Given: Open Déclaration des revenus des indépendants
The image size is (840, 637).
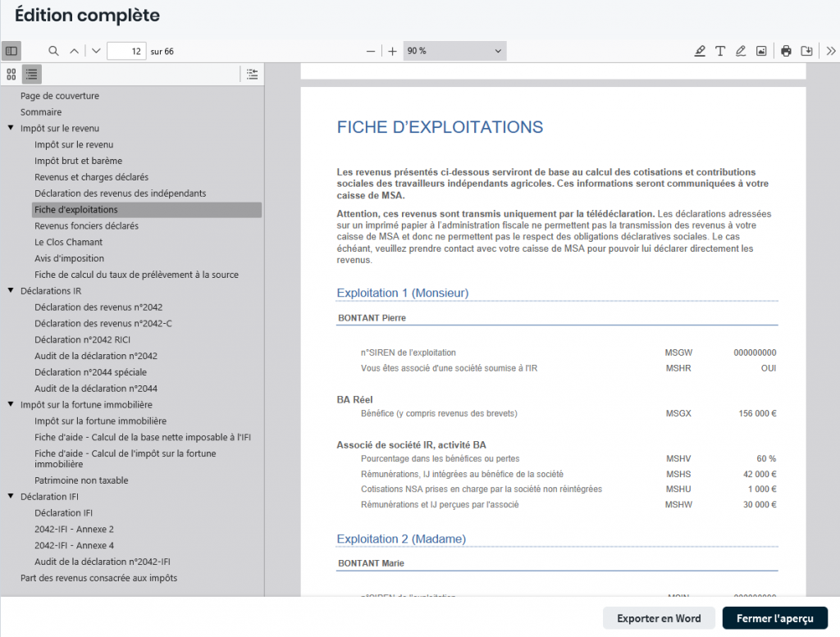Looking at the screenshot, I should coord(120,193).
